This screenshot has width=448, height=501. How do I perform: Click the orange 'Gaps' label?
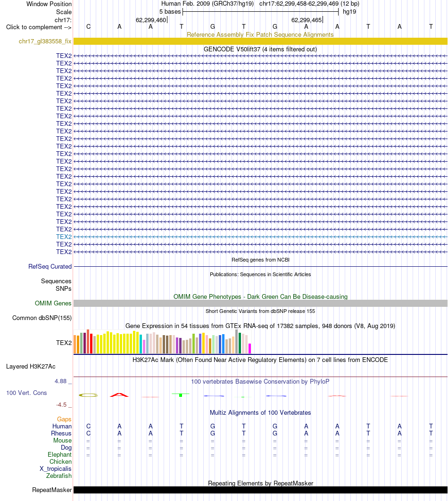point(64,419)
